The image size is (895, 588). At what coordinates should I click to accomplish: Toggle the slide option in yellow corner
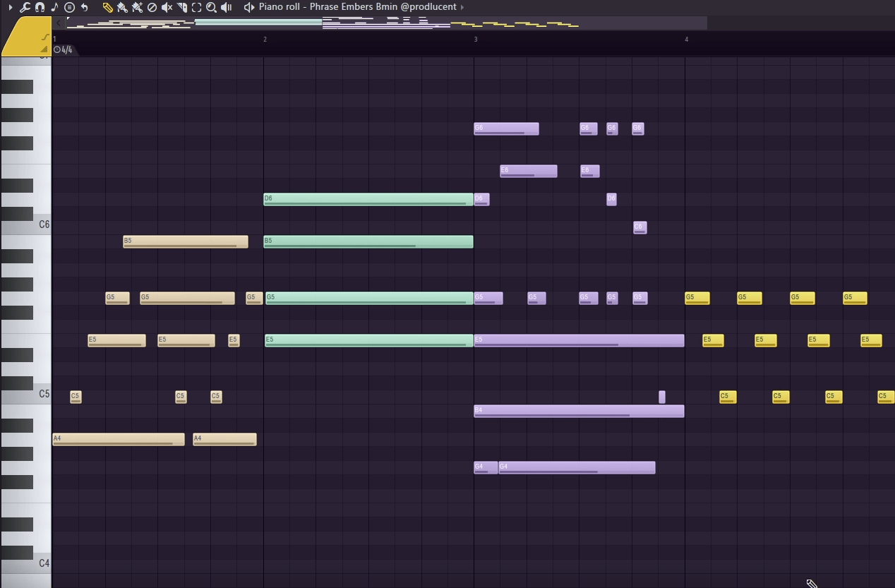[x=45, y=37]
